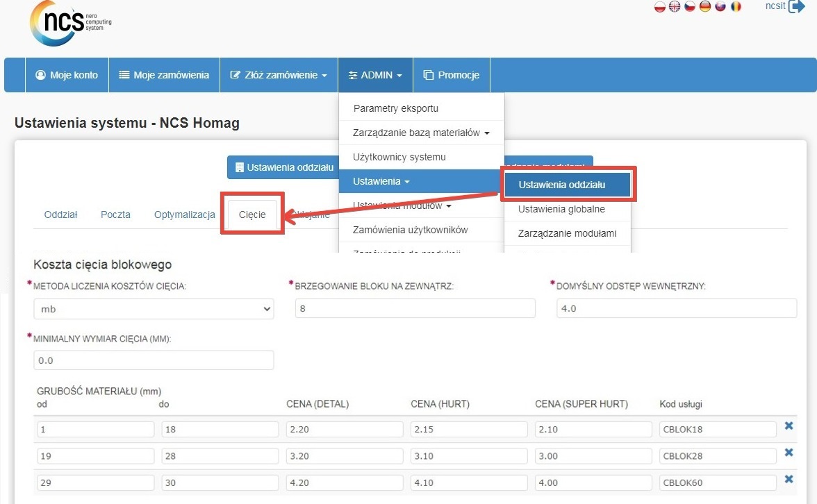Expand the Złóż zamówienie menu
817x504 pixels.
pos(279,75)
